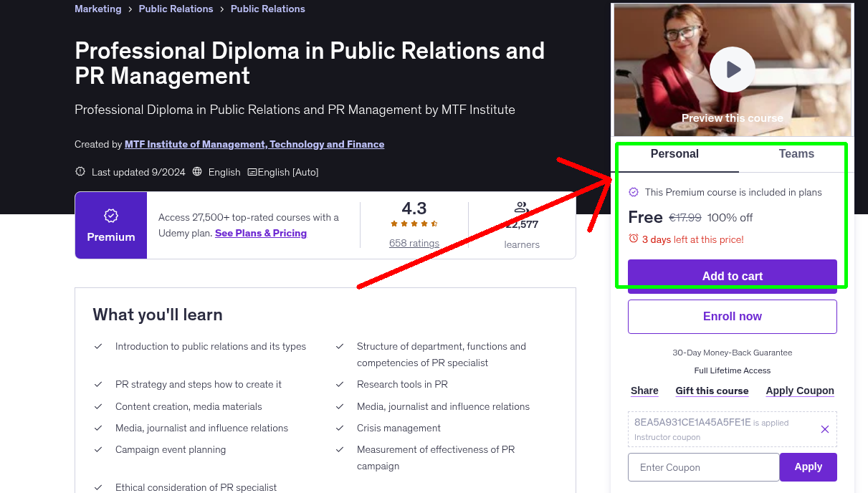Image resolution: width=868 pixels, height=493 pixels.
Task: Click the checkmark circle beside Premium course notice
Action: click(634, 192)
